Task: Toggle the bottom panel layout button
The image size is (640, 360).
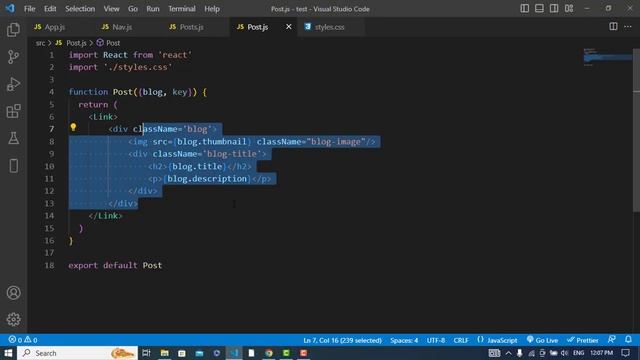Action: [539, 9]
